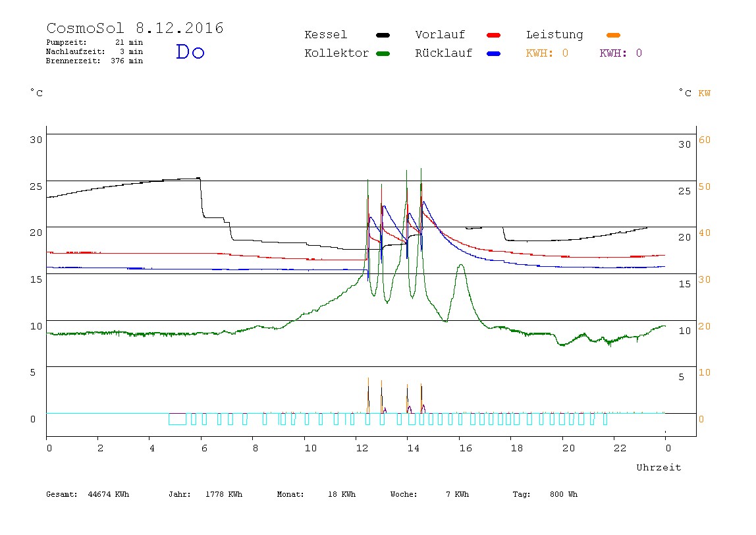This screenshot has width=756, height=535.
Task: Click the wide cyan pump pulse near 5 o'clock
Action: 177,419
